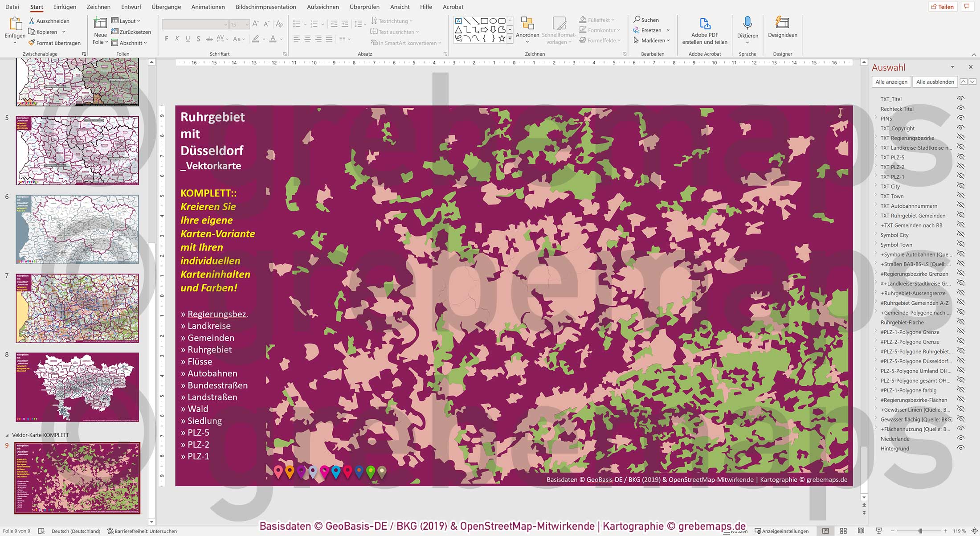
Task: Open slide sorter view in status bar
Action: coord(843,531)
